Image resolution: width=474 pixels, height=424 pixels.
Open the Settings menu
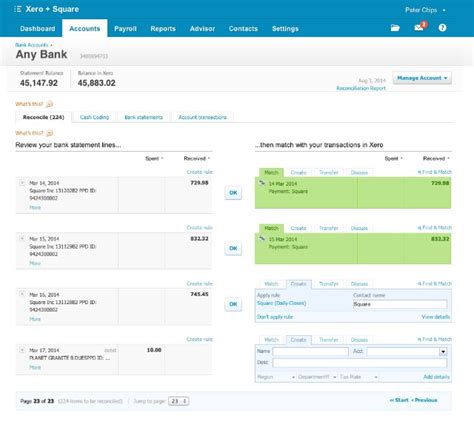[285, 29]
